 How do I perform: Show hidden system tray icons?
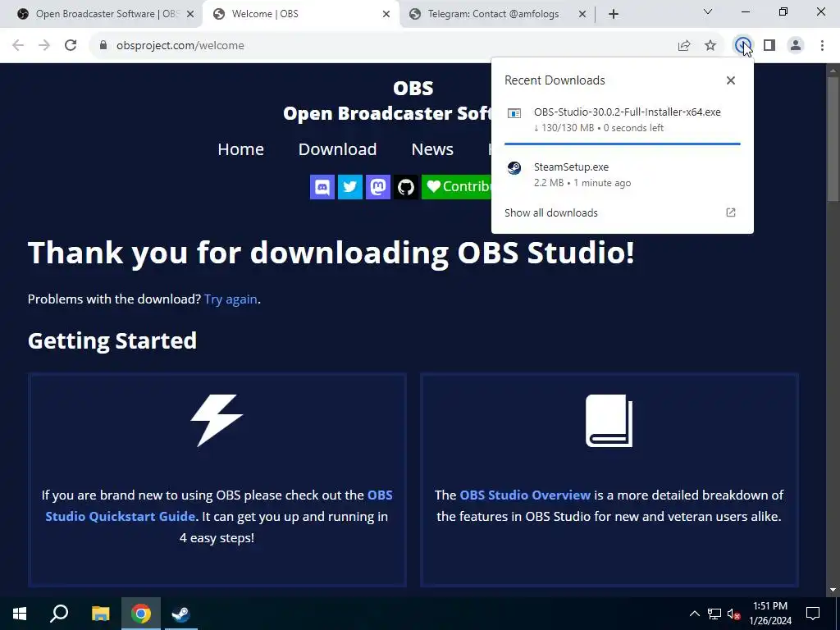tap(694, 614)
